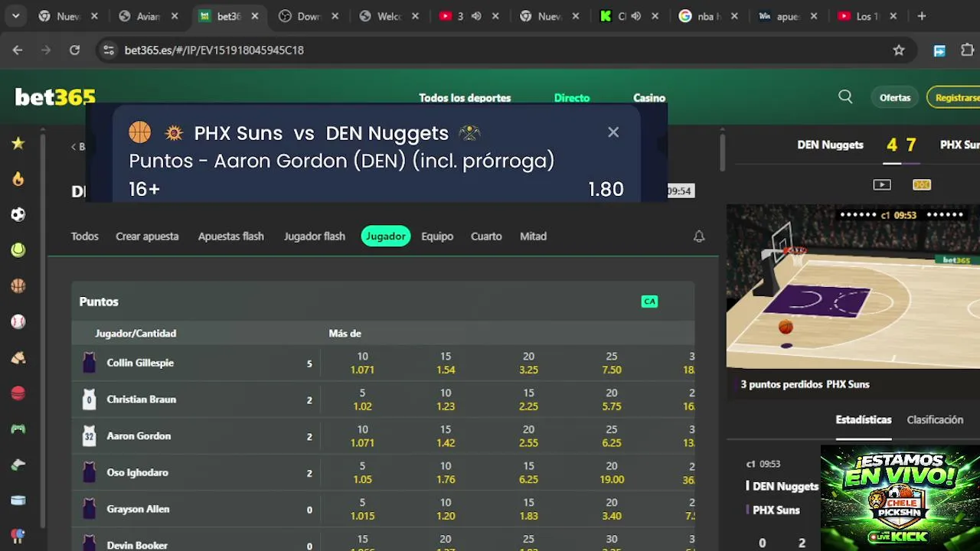View site information icon in address bar
This screenshot has width=980, height=551.
point(109,50)
